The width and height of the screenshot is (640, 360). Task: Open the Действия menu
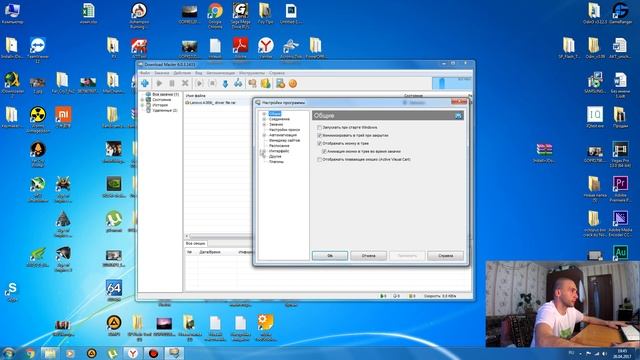coord(182,73)
